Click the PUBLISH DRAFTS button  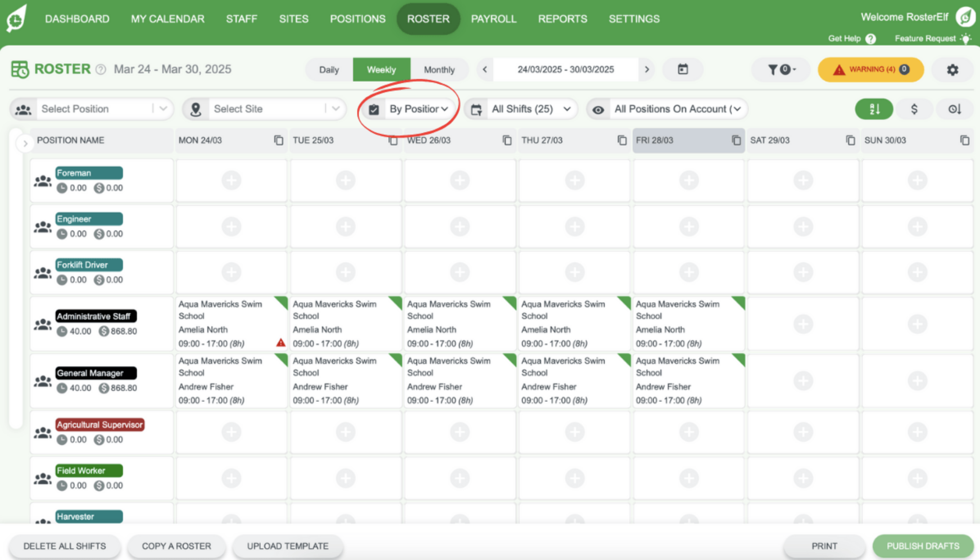(923, 546)
